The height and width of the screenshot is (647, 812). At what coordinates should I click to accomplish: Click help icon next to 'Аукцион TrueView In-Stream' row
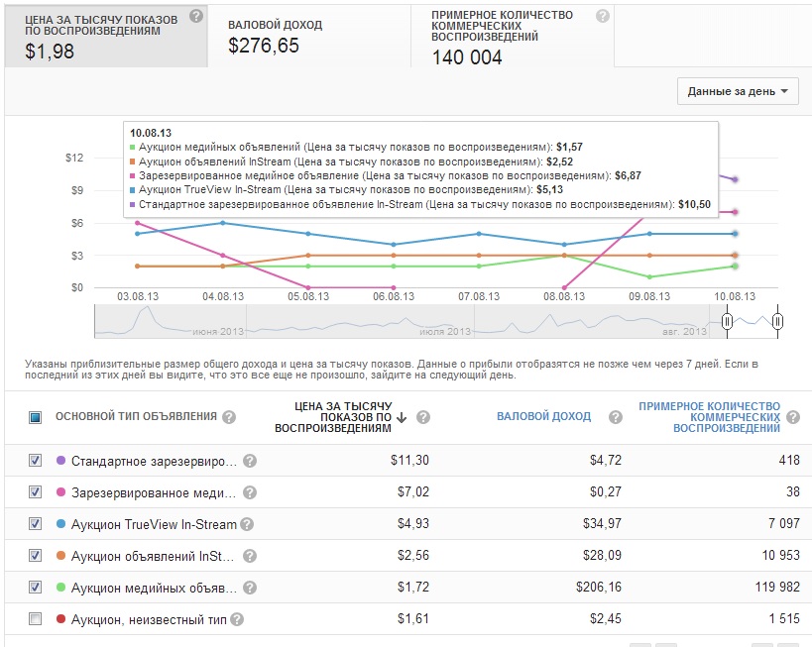[246, 524]
